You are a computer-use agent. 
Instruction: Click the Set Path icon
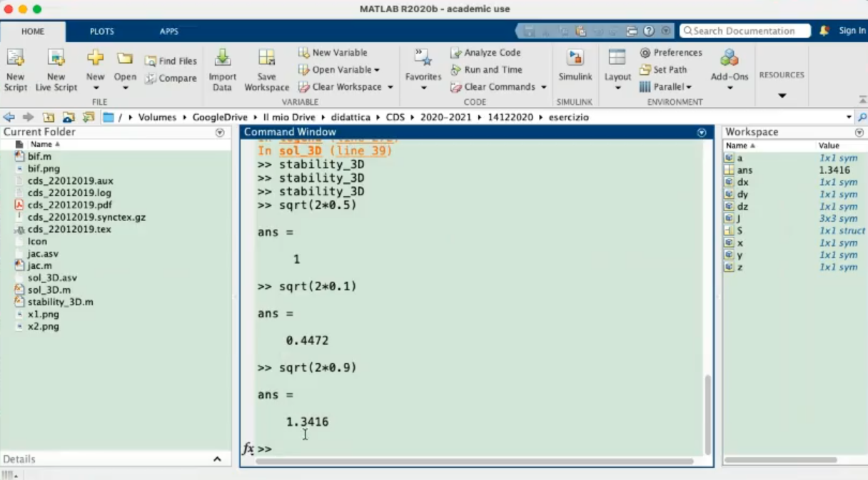coord(645,70)
